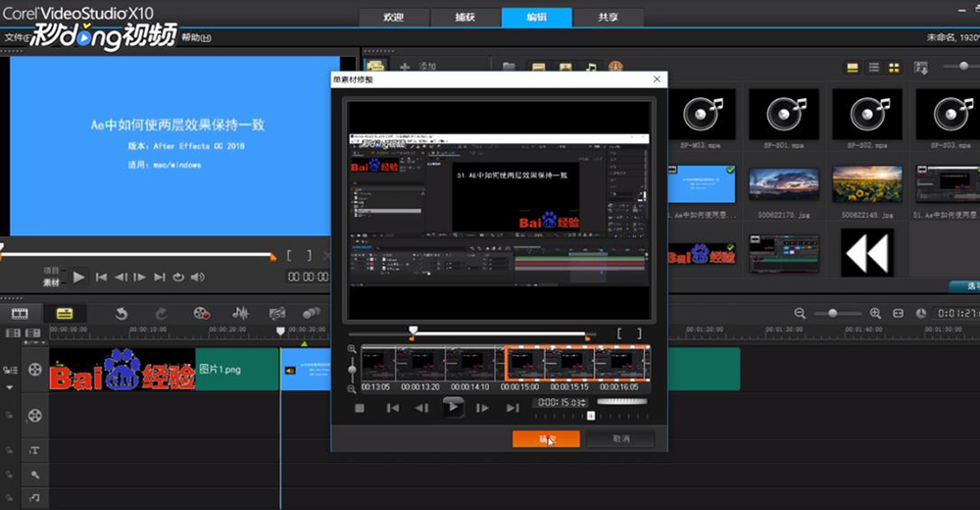The image size is (980, 510).
Task: Select filmstrip frame at 00:00:15:15
Action: [568, 363]
